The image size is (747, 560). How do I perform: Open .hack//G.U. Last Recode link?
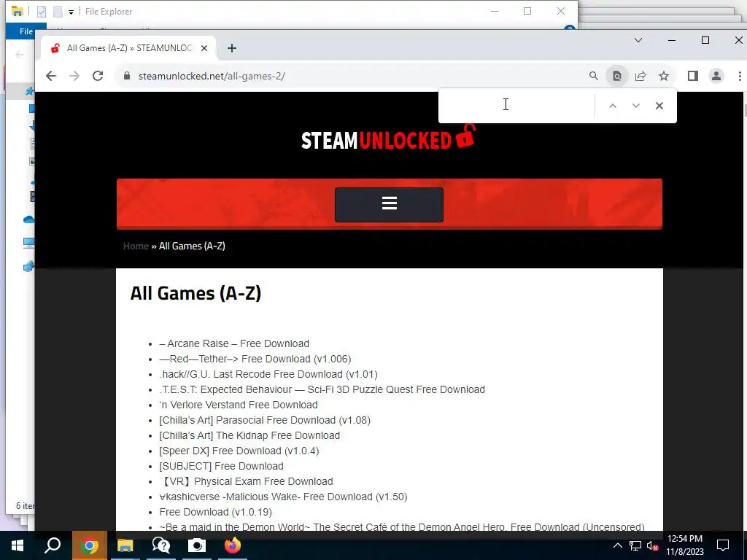pos(268,374)
